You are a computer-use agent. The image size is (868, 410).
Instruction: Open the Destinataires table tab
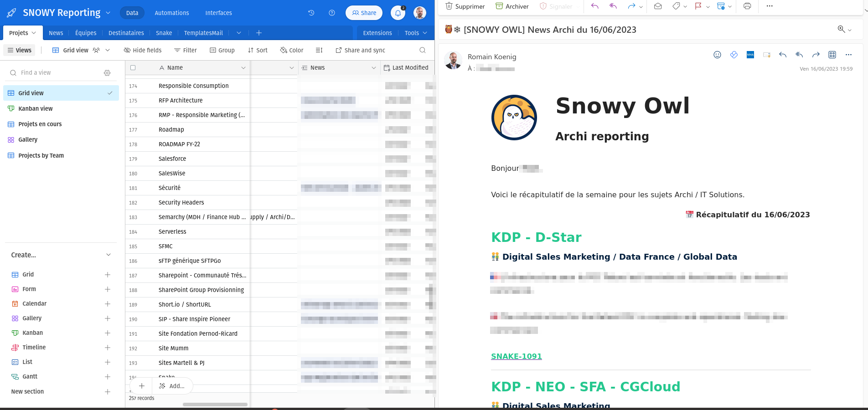coord(126,33)
